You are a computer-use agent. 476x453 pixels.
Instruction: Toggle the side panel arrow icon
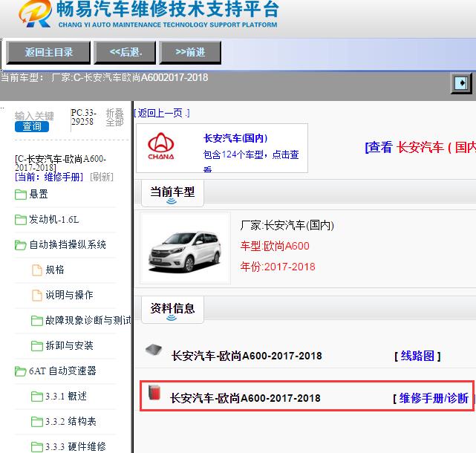coord(461,83)
